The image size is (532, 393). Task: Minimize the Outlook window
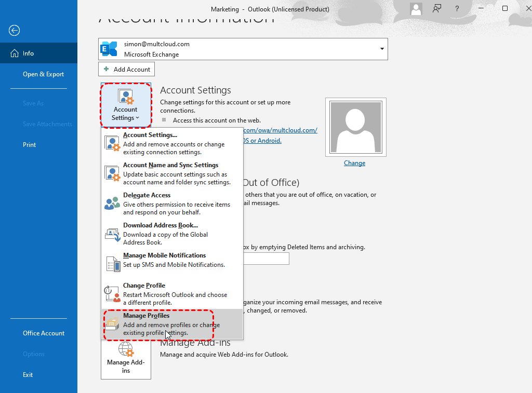point(481,8)
